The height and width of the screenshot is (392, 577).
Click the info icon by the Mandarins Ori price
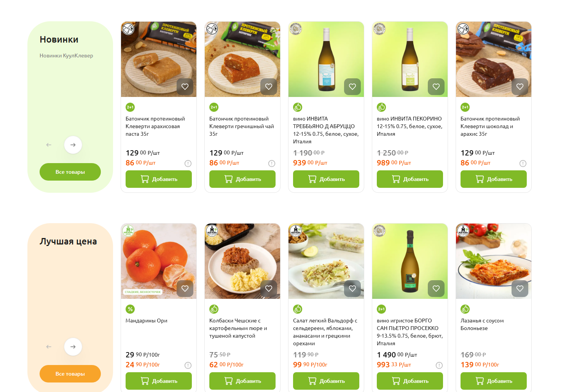188,365
